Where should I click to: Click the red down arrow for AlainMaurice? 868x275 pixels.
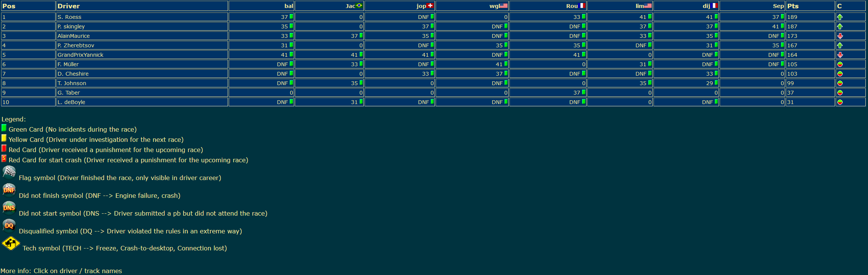840,36
